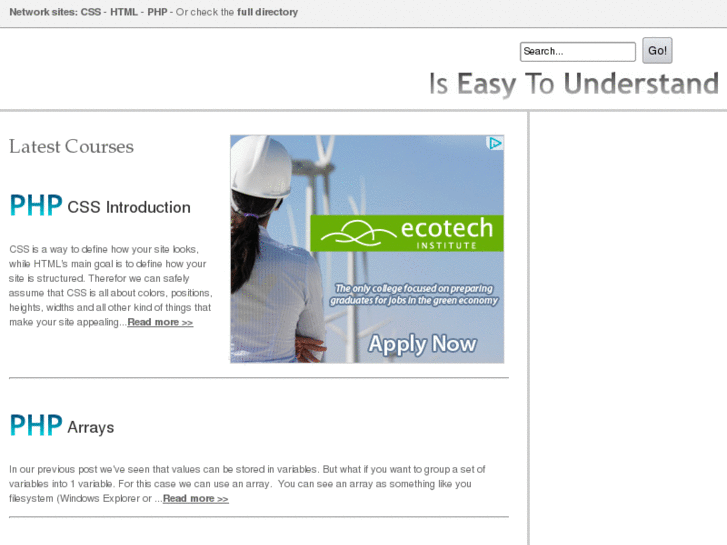Open the full directory link
The image size is (727, 545).
coord(268,12)
